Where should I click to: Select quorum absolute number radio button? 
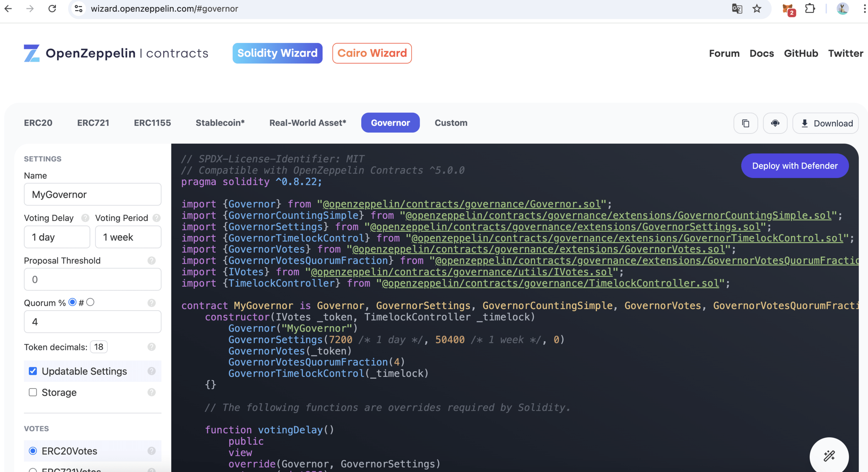point(90,302)
